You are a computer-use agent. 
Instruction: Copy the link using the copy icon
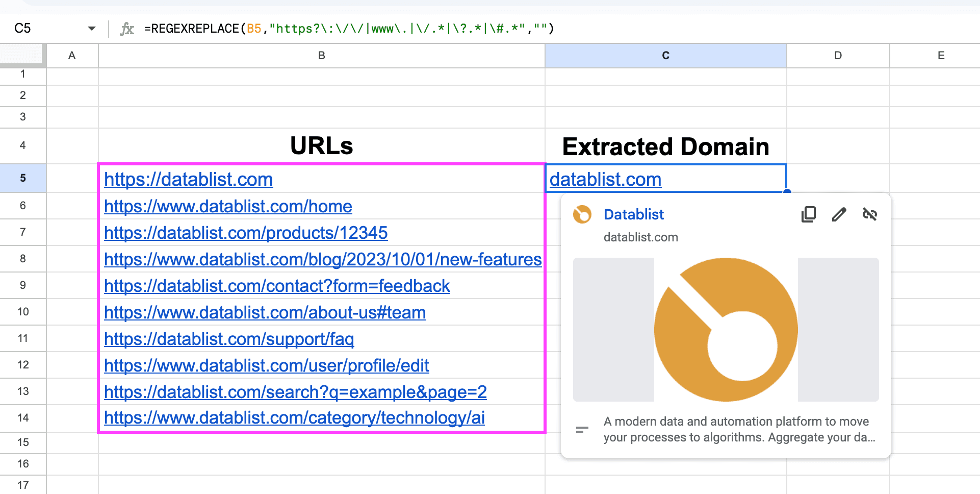coord(808,214)
